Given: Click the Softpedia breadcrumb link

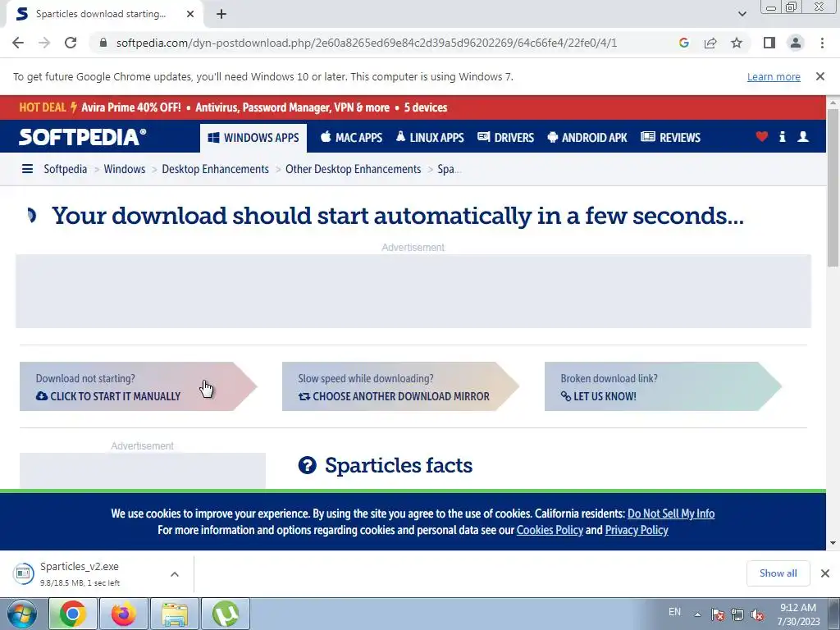Looking at the screenshot, I should 66,169.
